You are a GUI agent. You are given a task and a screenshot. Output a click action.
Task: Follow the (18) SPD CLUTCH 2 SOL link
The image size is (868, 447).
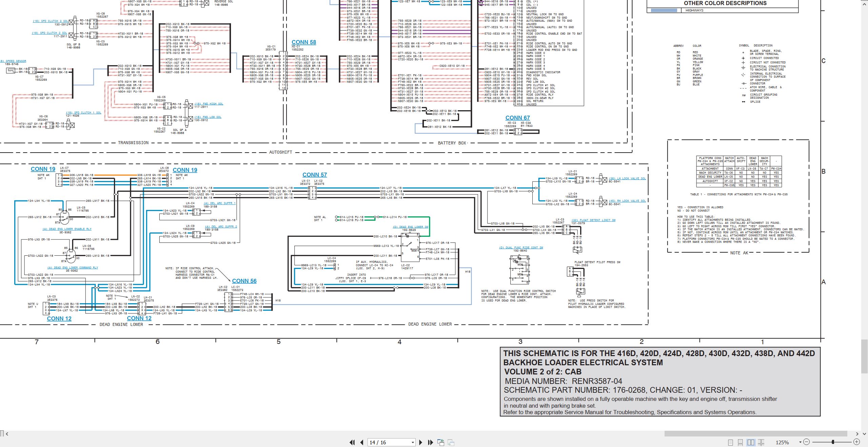click(x=50, y=33)
